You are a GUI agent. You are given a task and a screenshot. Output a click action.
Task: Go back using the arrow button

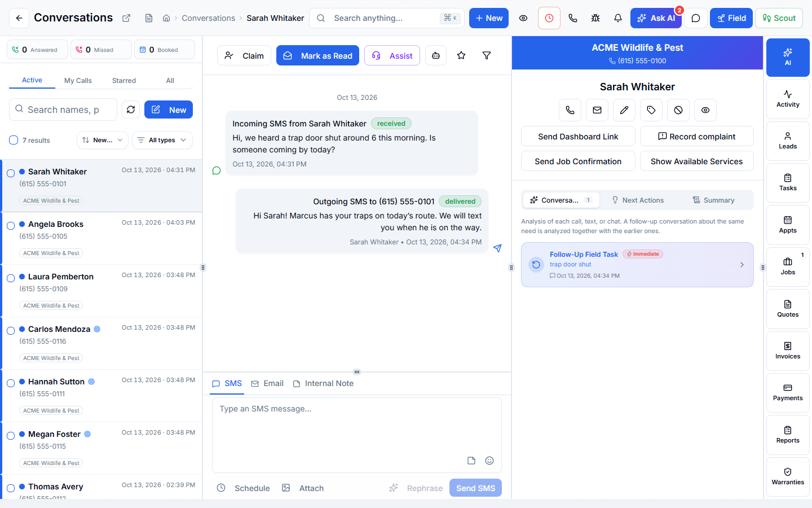tap(19, 18)
